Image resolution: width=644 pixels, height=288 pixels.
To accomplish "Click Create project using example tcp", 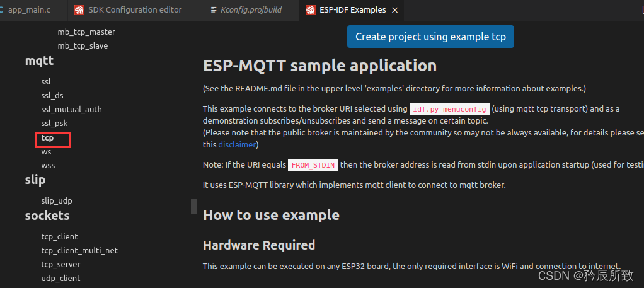I will [430, 37].
